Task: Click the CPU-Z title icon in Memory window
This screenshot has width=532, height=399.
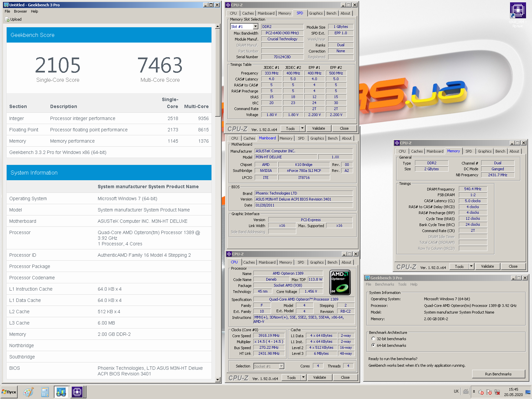Action: tap(397, 143)
